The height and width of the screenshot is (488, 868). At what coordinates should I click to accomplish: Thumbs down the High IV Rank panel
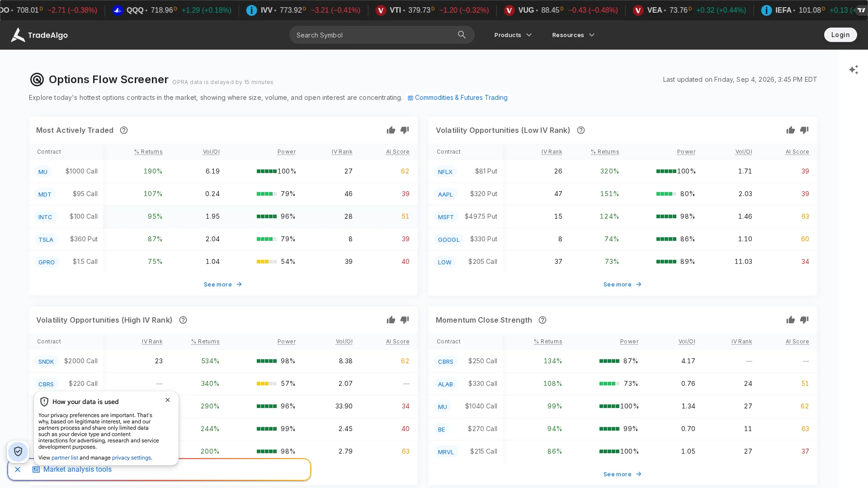coord(405,320)
